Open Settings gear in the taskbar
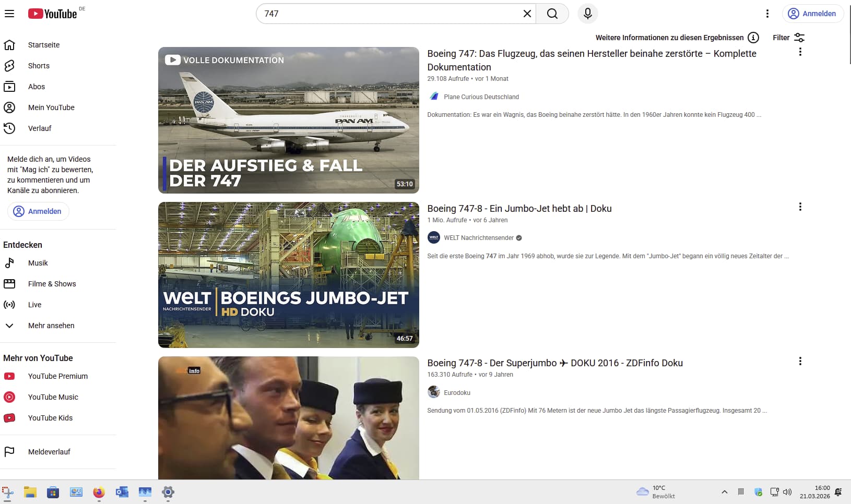 (168, 492)
